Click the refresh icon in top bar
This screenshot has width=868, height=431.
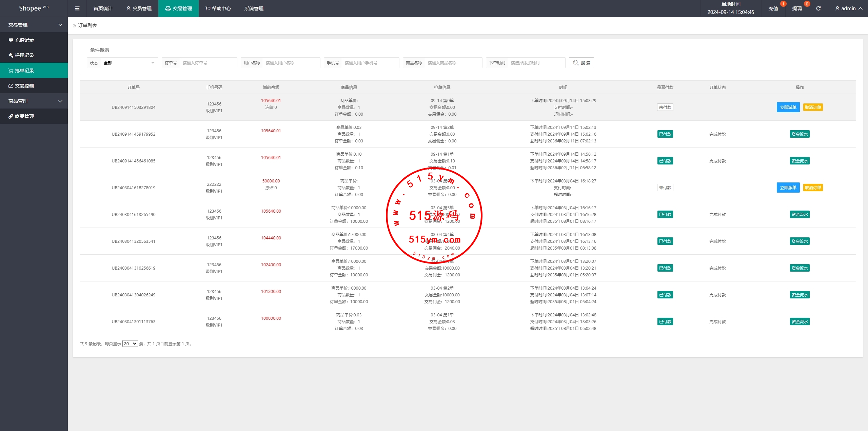(x=818, y=8)
